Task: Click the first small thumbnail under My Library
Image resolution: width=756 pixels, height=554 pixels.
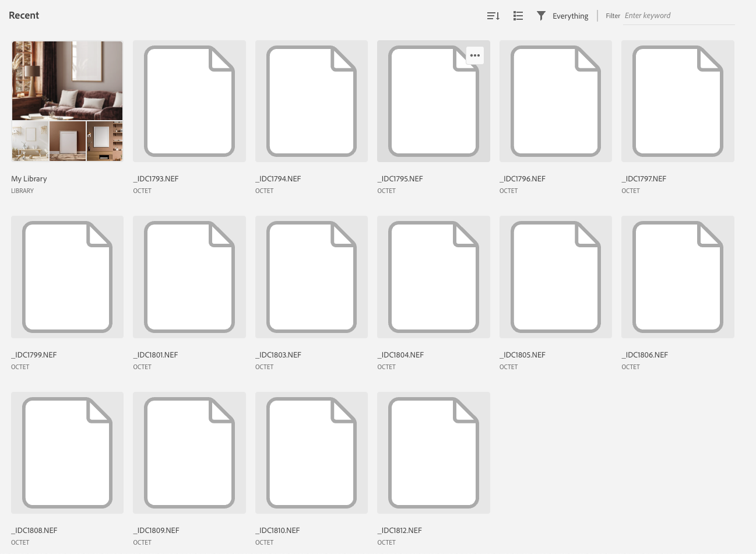Action: (30, 141)
